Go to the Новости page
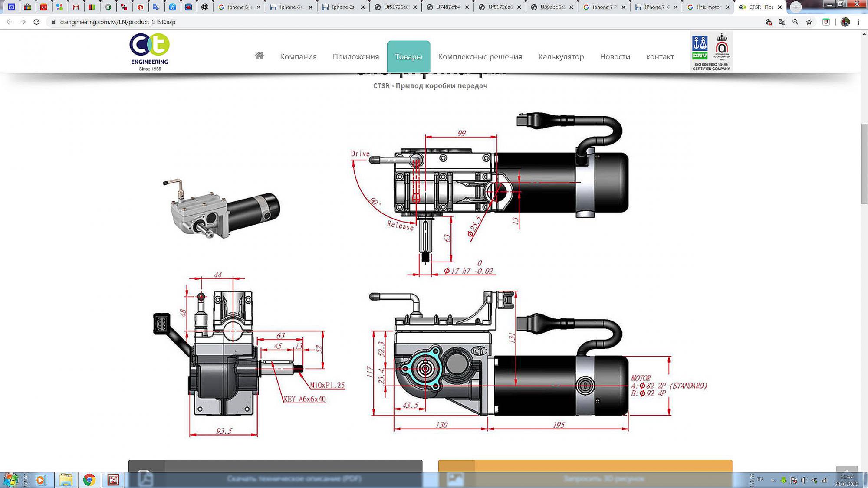This screenshot has height=488, width=868. (615, 57)
